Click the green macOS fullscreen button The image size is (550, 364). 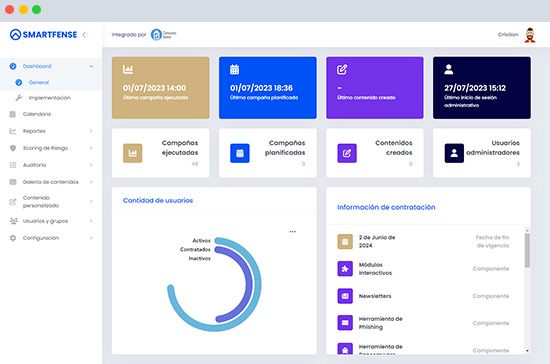(x=36, y=9)
